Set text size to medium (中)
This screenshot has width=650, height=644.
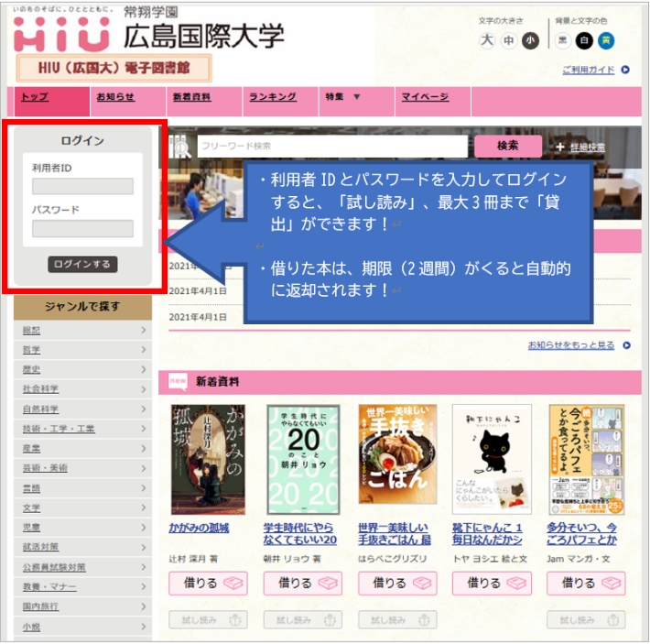pos(508,40)
